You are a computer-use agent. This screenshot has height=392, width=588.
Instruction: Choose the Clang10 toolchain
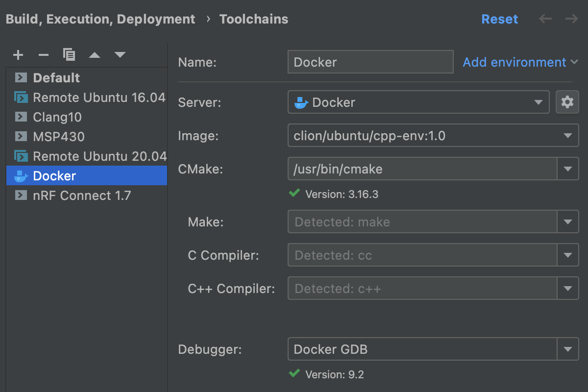click(57, 117)
